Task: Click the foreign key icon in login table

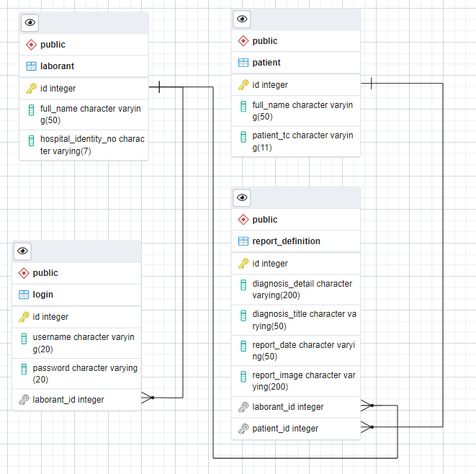Action: pyautogui.click(x=24, y=400)
